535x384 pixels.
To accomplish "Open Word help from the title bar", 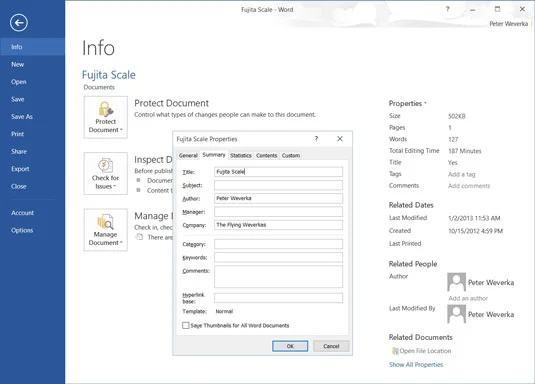I will point(447,9).
